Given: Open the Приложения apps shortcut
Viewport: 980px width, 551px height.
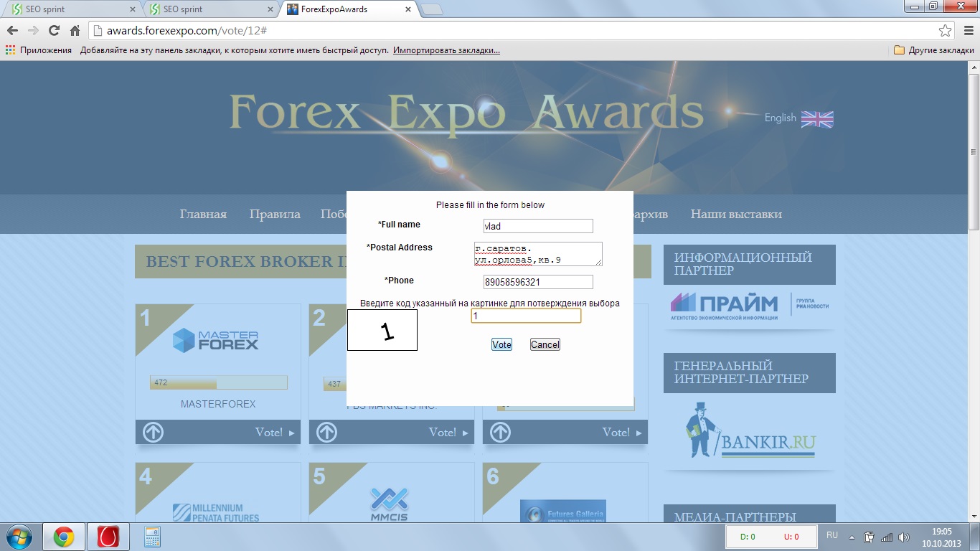Looking at the screenshot, I should (x=39, y=50).
